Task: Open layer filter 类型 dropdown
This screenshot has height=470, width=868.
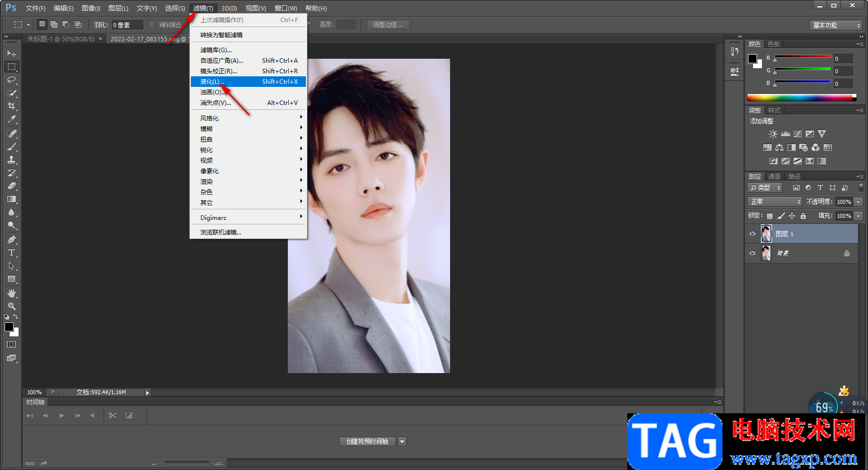Action: pos(765,187)
